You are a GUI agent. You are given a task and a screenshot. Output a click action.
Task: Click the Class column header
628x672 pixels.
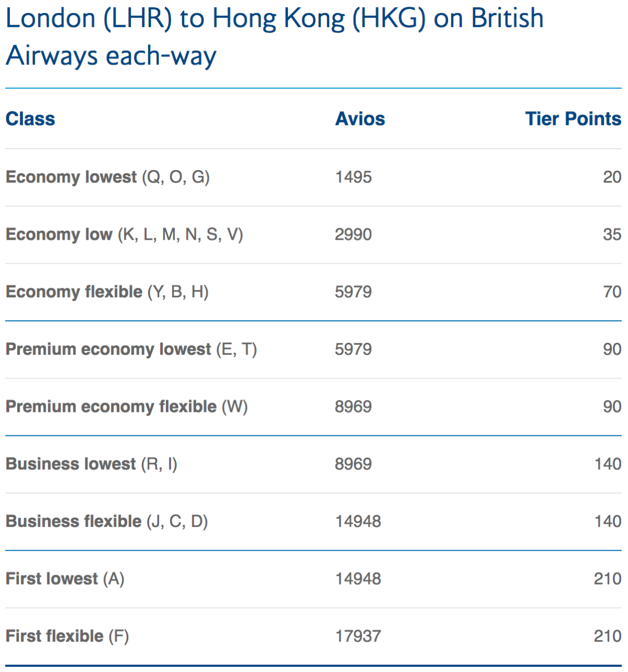click(30, 119)
